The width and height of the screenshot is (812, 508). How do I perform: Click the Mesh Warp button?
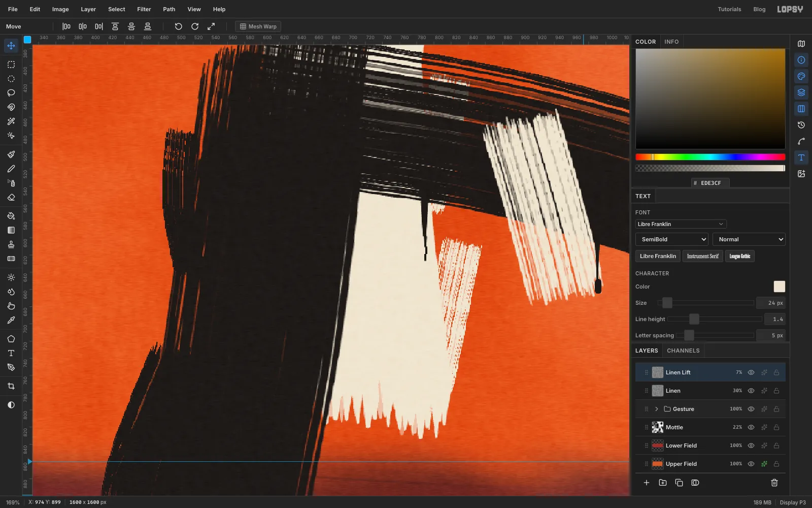pyautogui.click(x=258, y=26)
